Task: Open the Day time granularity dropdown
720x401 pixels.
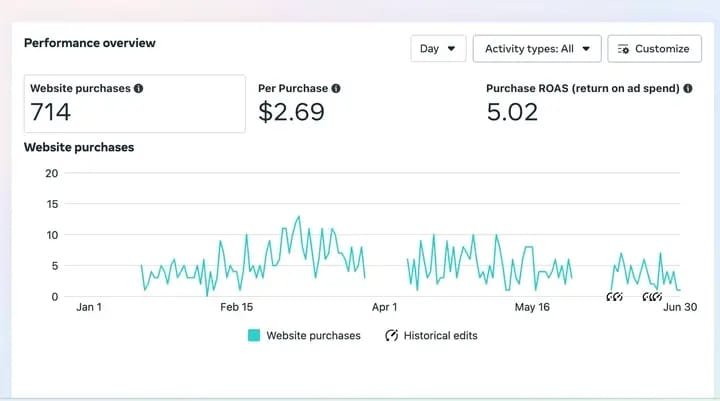Action: pos(438,48)
